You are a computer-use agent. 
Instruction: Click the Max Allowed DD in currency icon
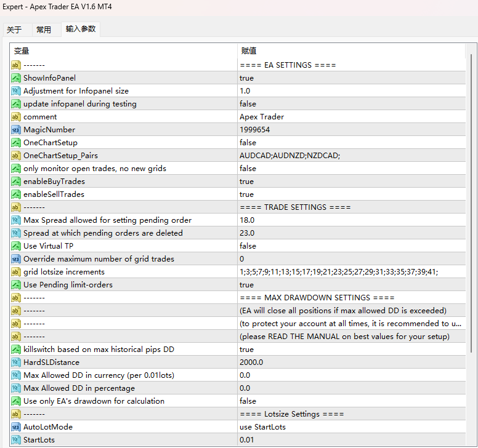click(16, 375)
